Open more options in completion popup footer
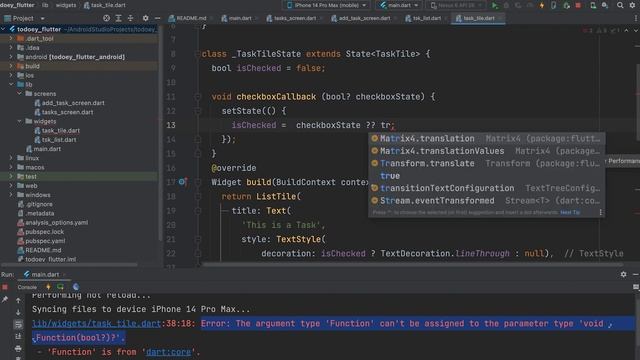Image resolution: width=640 pixels, height=360 pixels. pyautogui.click(x=600, y=212)
